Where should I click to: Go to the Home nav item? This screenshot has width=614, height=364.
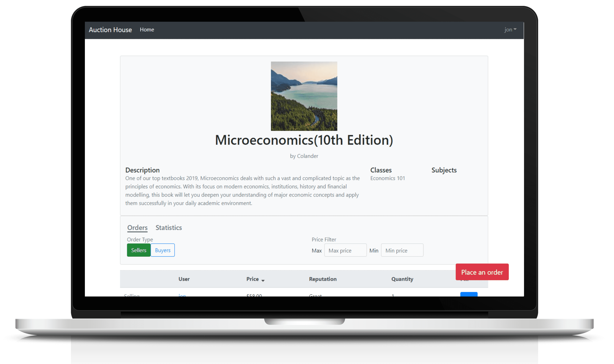click(147, 30)
